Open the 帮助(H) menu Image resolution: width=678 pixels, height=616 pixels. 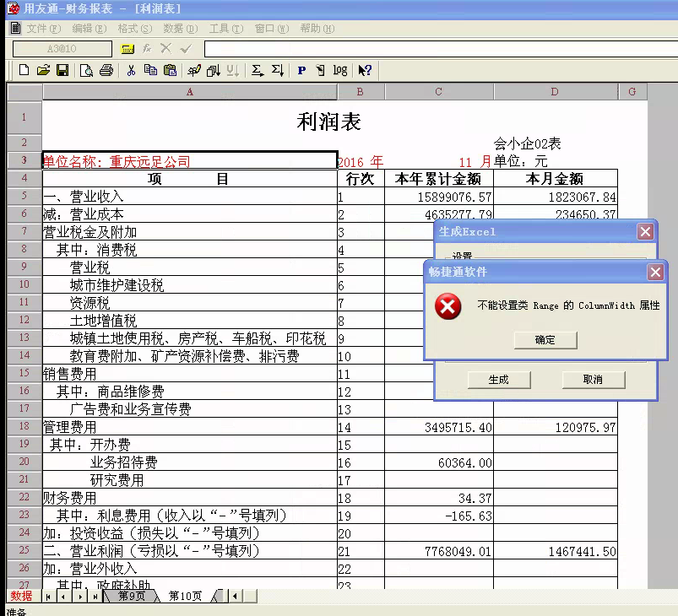pos(317,29)
